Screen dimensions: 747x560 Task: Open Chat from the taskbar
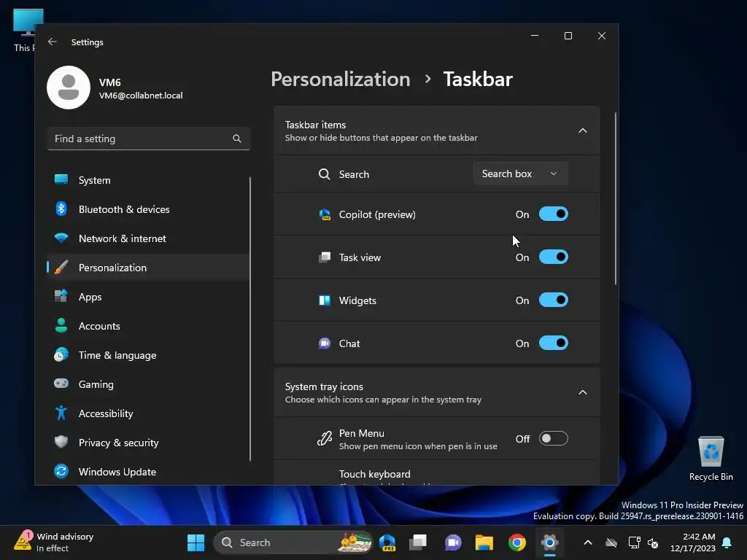[452, 542]
